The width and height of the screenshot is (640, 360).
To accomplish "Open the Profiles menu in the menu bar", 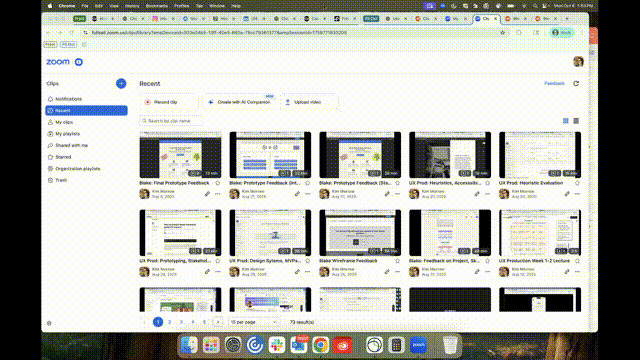I will point(182,6).
